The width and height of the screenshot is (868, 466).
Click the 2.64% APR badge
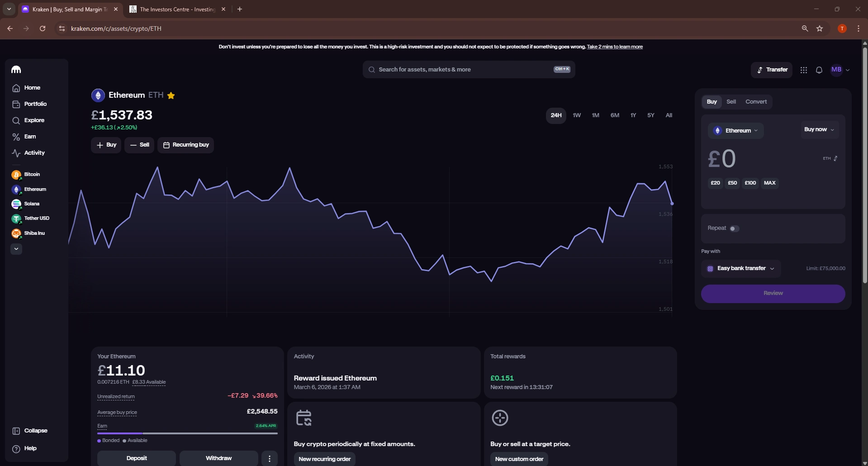point(266,426)
